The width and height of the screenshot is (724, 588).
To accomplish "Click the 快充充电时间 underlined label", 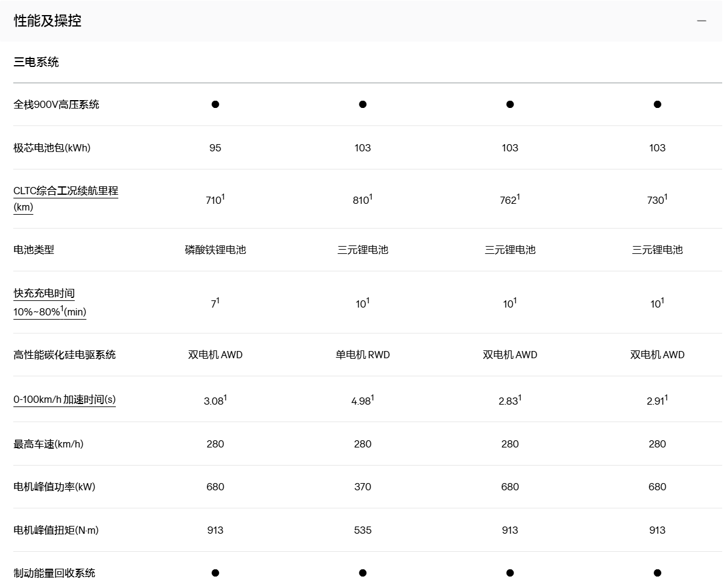I will coord(44,294).
